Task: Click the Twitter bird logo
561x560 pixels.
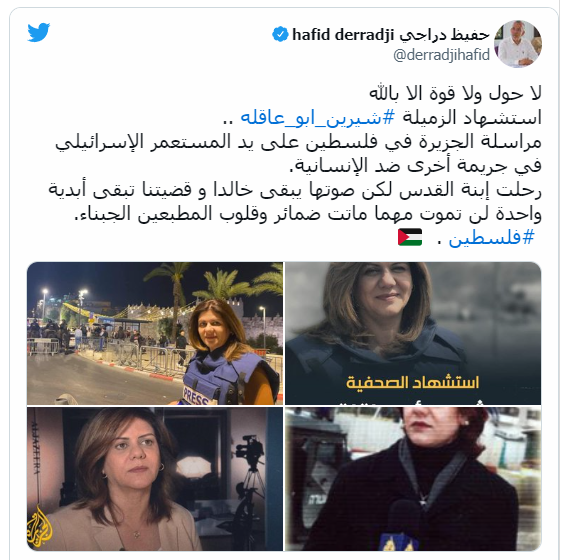Action: (39, 33)
